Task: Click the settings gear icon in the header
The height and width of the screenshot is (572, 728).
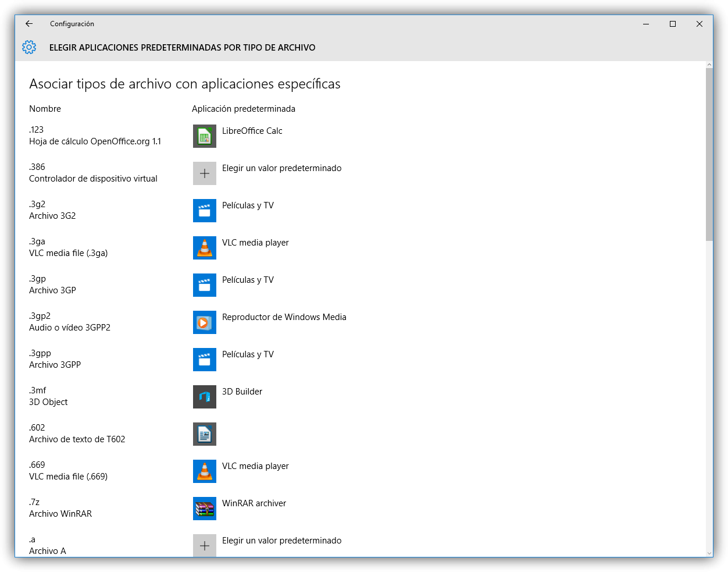Action: pos(29,47)
